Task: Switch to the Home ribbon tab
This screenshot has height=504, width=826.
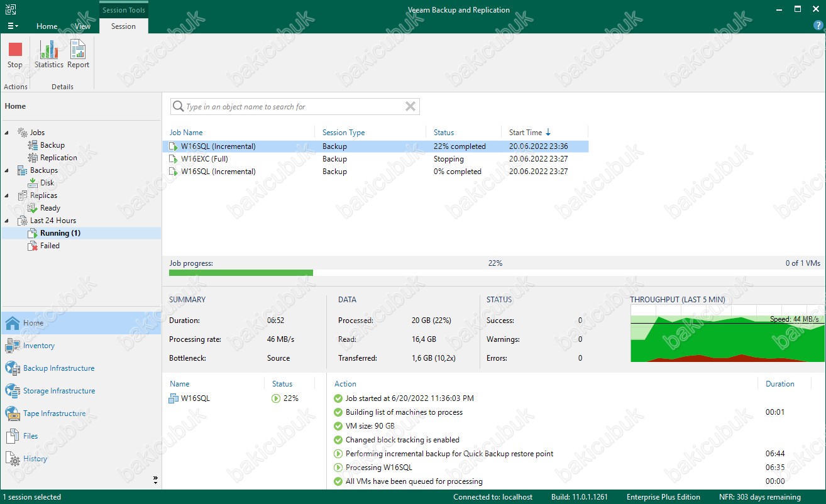Action: [x=47, y=26]
